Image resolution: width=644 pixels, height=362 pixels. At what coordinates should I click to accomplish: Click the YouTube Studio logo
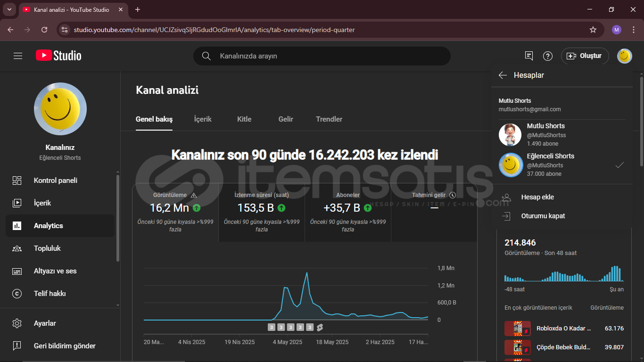click(58, 56)
